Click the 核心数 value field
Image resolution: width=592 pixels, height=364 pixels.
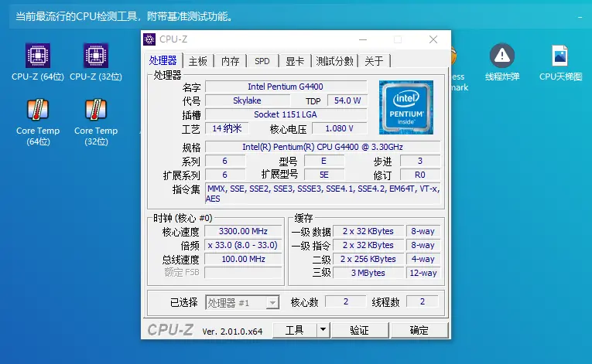coord(345,301)
